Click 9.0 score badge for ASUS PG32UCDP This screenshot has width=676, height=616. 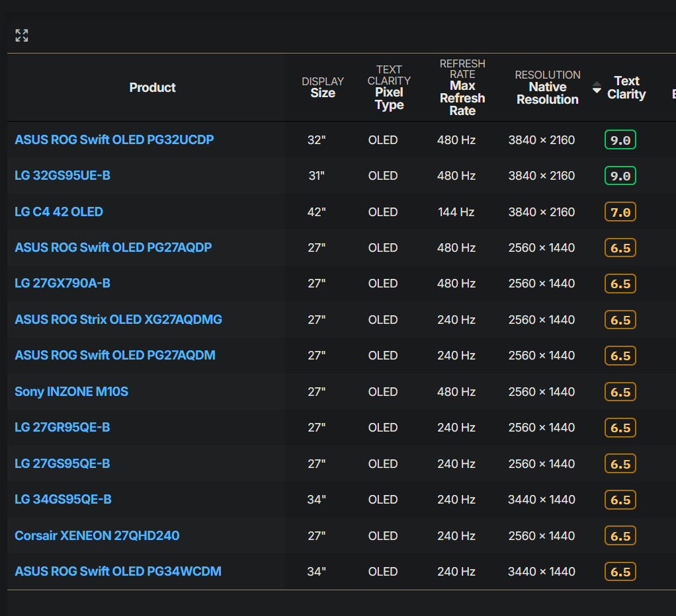tap(620, 140)
